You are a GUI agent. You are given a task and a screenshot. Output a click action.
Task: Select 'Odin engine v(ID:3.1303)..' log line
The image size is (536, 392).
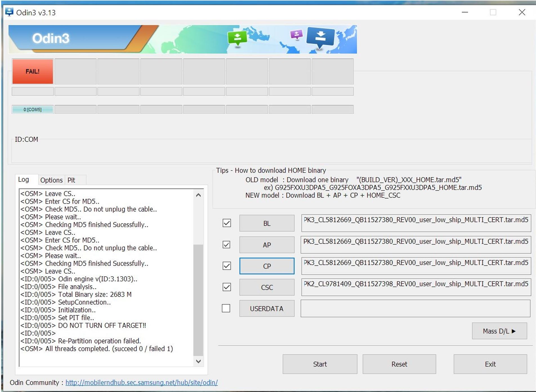[x=79, y=279]
